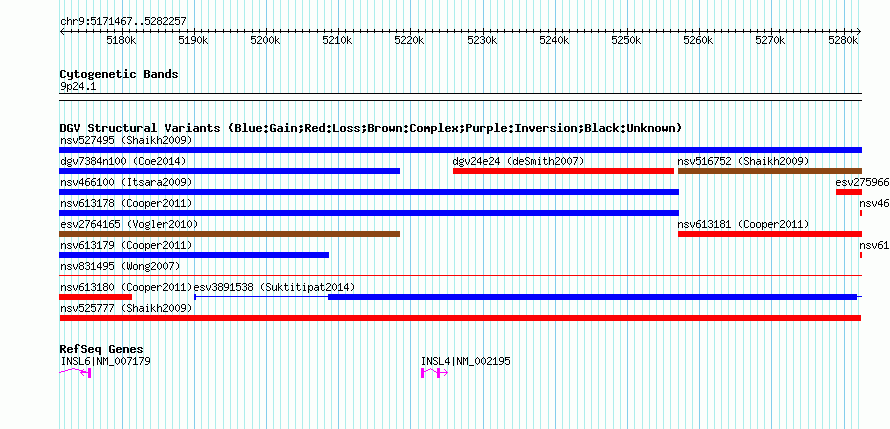Open the Cytogenetic Bands track heading

119,74
